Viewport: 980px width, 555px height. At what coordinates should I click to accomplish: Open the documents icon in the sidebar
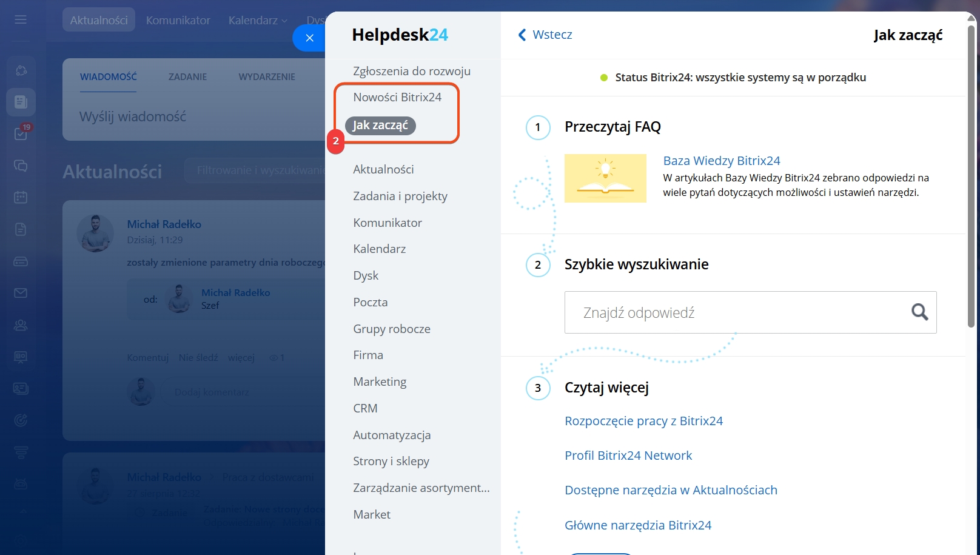[21, 229]
